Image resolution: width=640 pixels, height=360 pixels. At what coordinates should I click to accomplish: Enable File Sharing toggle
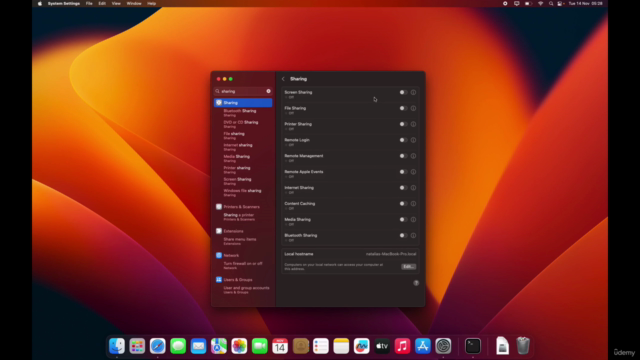(x=403, y=108)
